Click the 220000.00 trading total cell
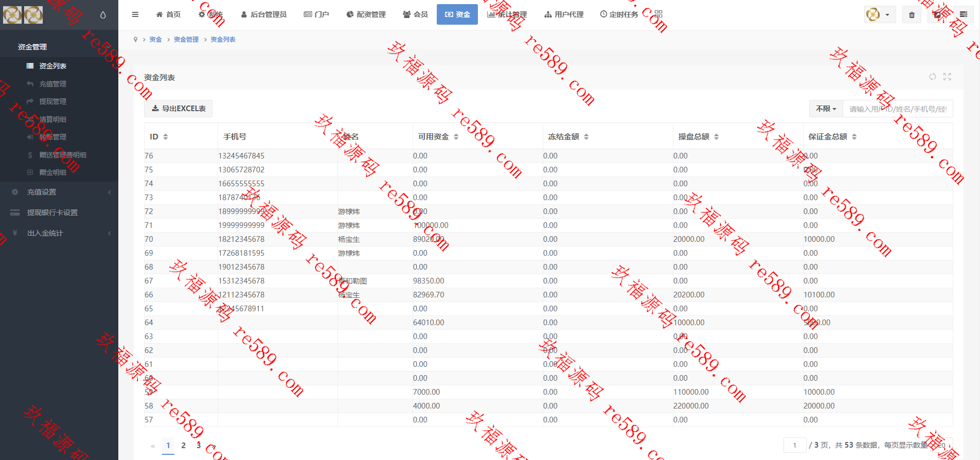 691,406
